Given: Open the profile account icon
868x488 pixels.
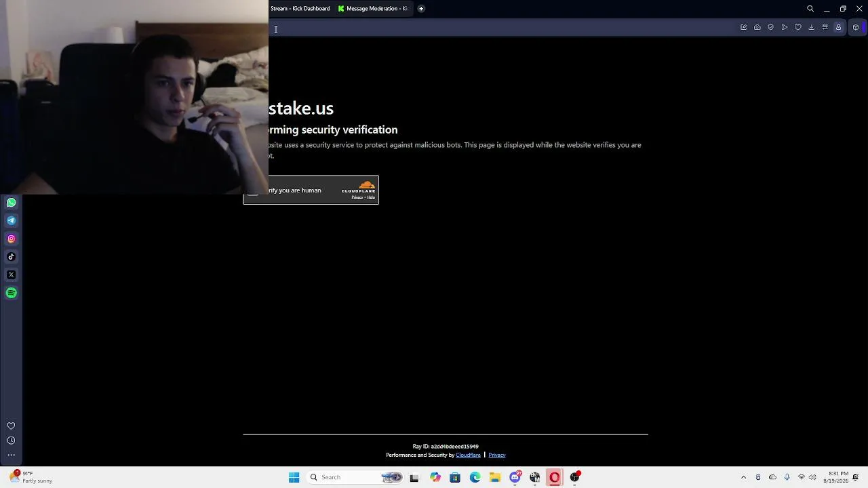Looking at the screenshot, I should [x=839, y=27].
